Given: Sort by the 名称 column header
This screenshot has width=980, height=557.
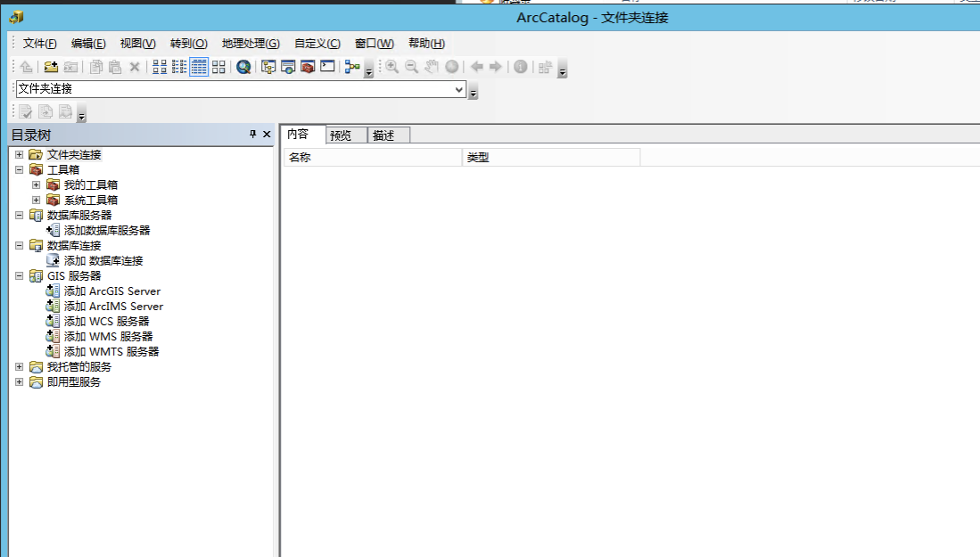Looking at the screenshot, I should click(x=373, y=158).
